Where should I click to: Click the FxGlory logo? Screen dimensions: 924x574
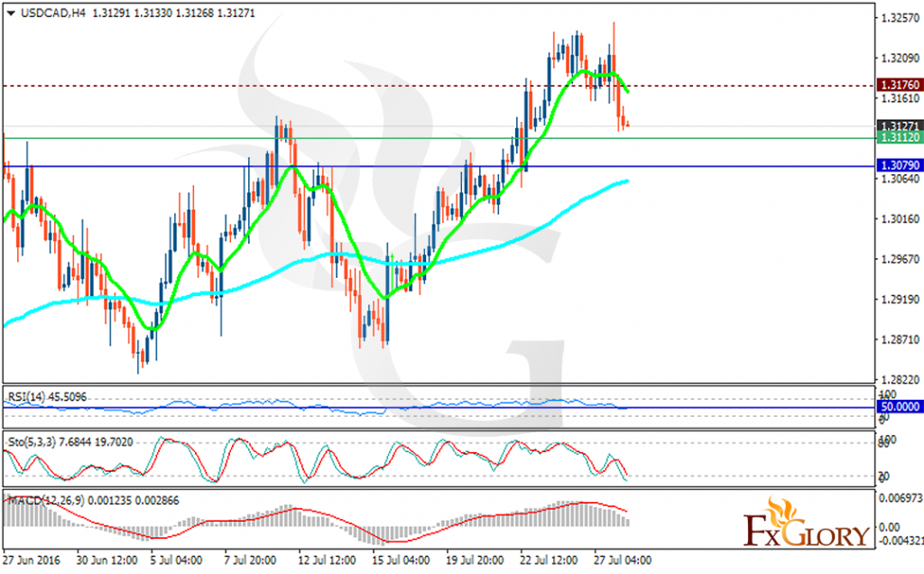click(806, 523)
